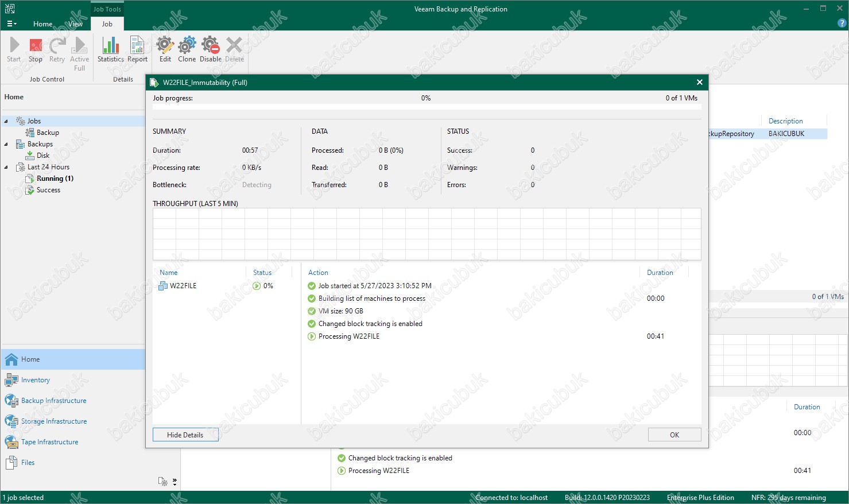Stop the running job
Image resolution: width=849 pixels, height=504 pixels.
36,50
